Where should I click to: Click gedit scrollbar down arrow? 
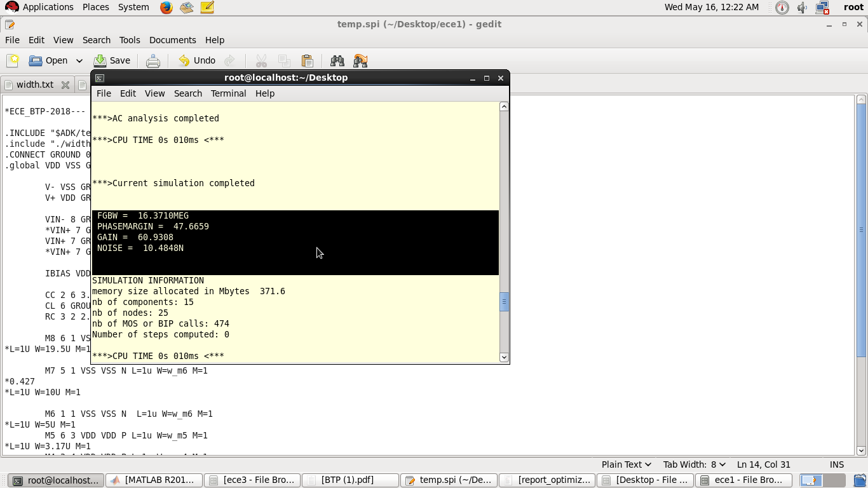point(862,451)
